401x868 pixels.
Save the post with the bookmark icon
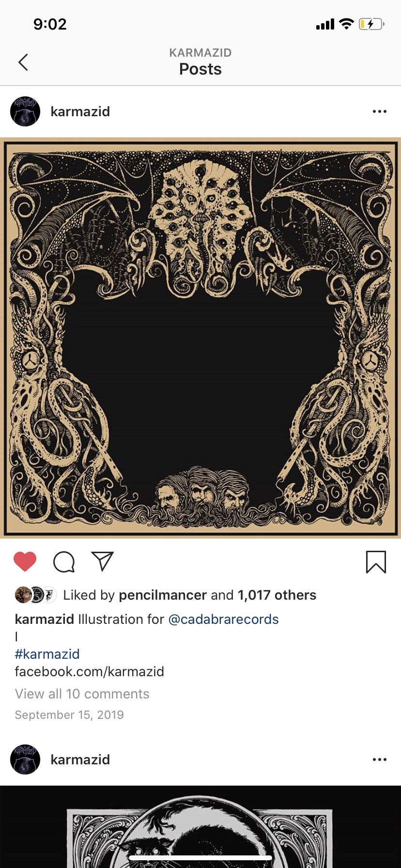click(376, 562)
